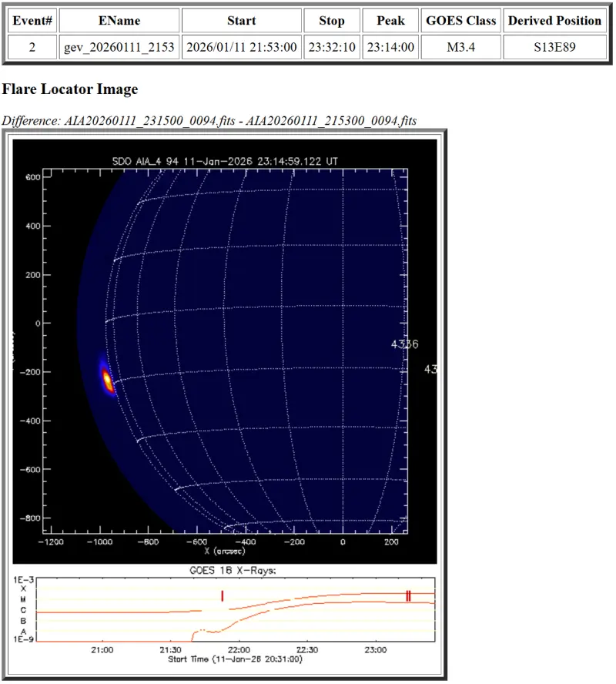Click the Start Time label under GOES plot

coord(235,659)
